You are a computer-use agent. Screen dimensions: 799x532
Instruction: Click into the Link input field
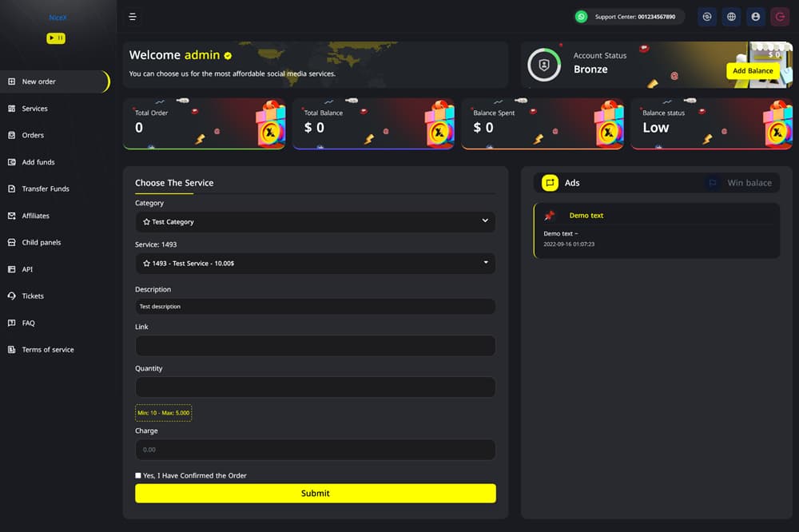[x=316, y=346]
